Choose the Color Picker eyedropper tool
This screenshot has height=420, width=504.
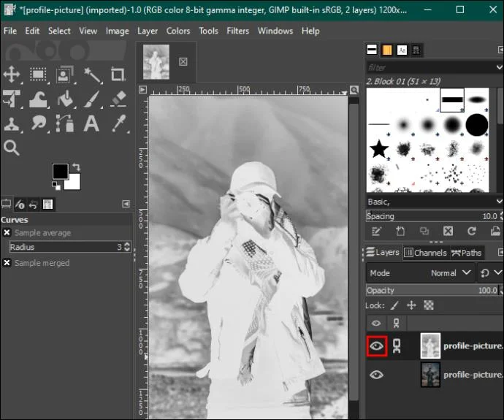click(118, 123)
